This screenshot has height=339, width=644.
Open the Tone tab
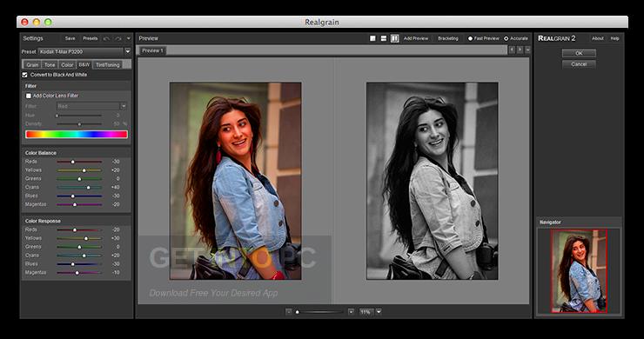pos(50,65)
